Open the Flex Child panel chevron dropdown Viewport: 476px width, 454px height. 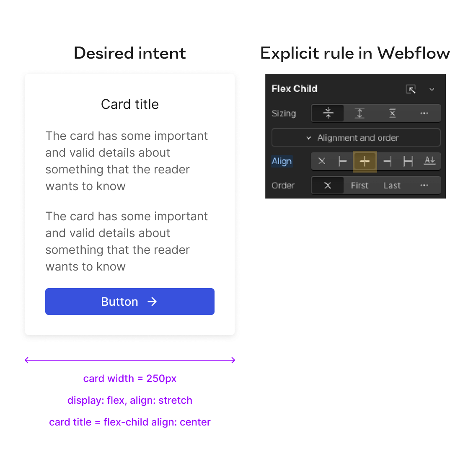432,89
